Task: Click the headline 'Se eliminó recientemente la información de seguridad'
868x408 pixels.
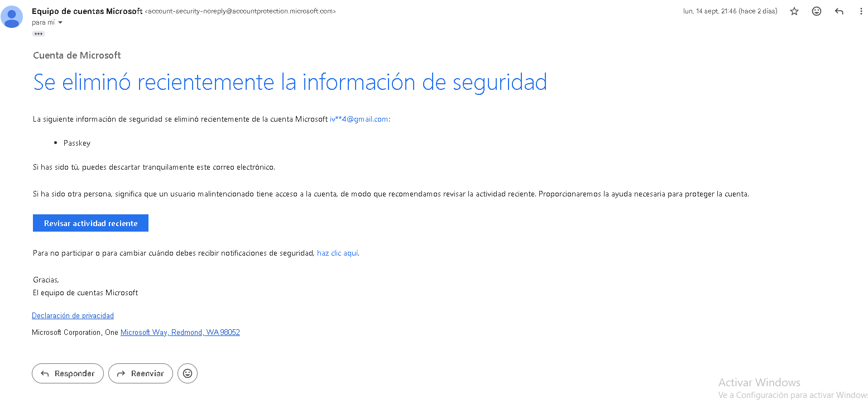Action: (x=290, y=83)
